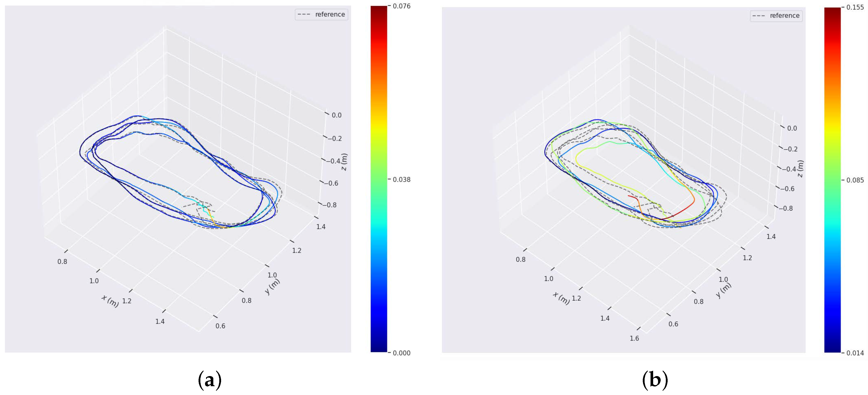Click the z (m) axis label in left plot
This screenshot has height=395, width=868.
click(x=344, y=162)
